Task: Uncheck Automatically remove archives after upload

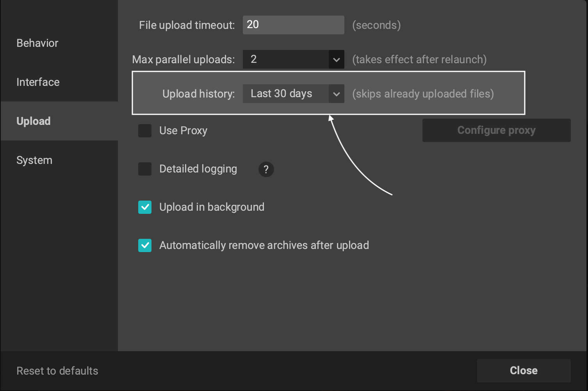Action: click(x=145, y=245)
